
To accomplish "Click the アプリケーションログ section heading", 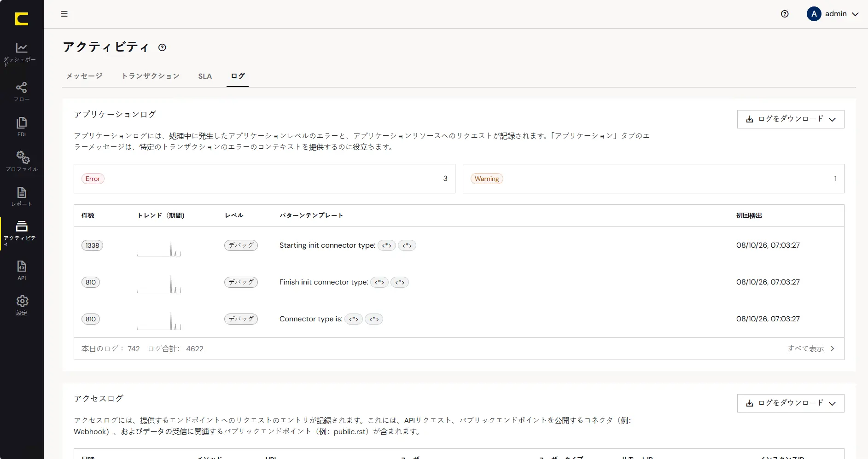I will tap(115, 114).
